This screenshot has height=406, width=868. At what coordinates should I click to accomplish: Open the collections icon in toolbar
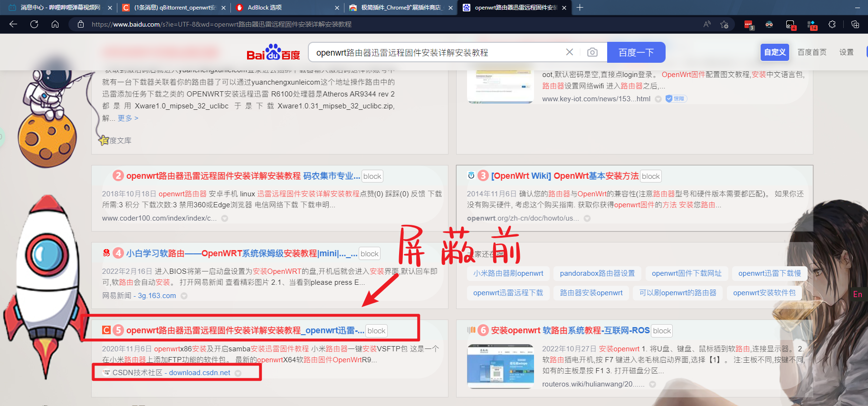click(x=855, y=24)
